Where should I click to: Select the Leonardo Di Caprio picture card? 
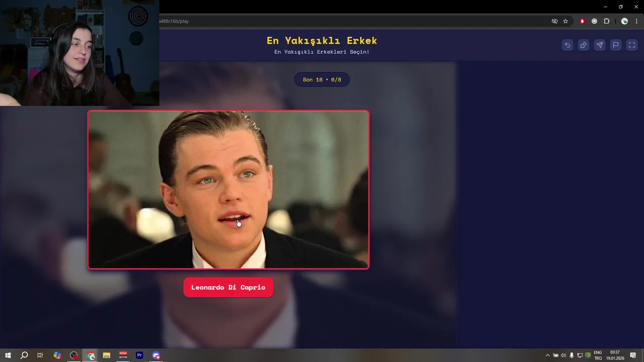pos(228,190)
